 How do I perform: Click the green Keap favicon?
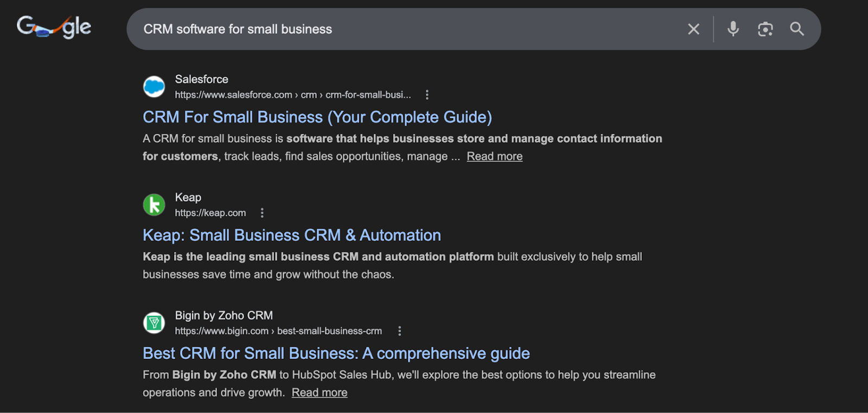click(x=154, y=205)
